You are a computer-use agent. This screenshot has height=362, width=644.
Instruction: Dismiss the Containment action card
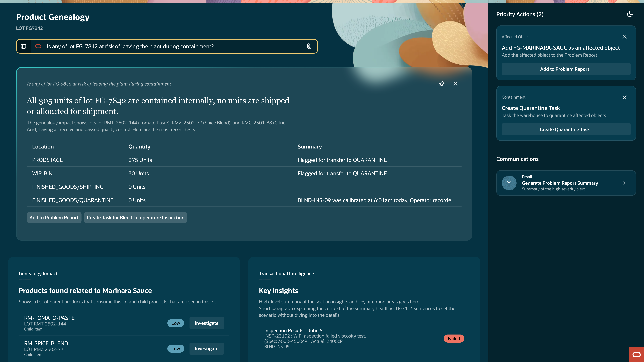click(x=625, y=97)
